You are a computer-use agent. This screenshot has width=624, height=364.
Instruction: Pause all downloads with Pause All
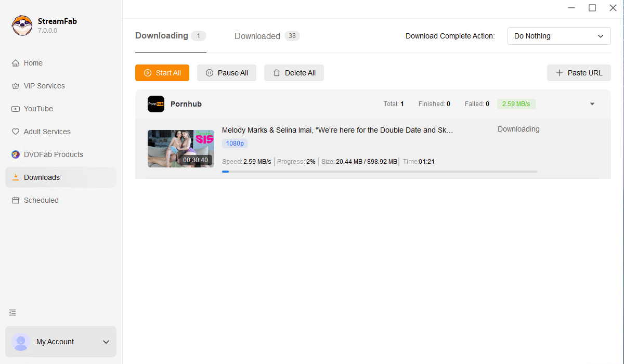pyautogui.click(x=226, y=73)
